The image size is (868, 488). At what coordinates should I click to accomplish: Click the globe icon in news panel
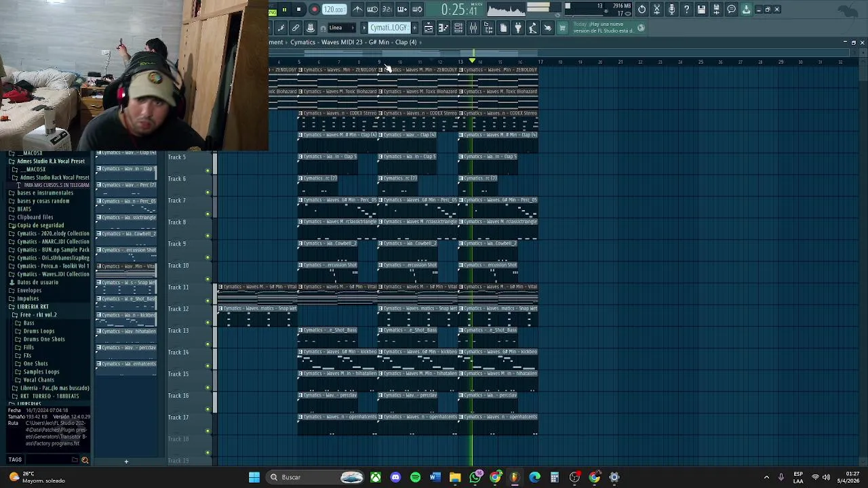641,28
